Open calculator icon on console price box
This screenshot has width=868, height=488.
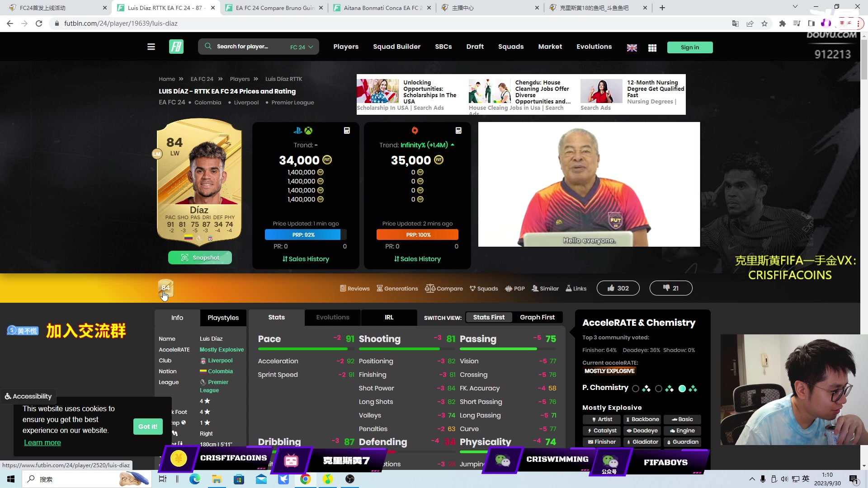347,131
